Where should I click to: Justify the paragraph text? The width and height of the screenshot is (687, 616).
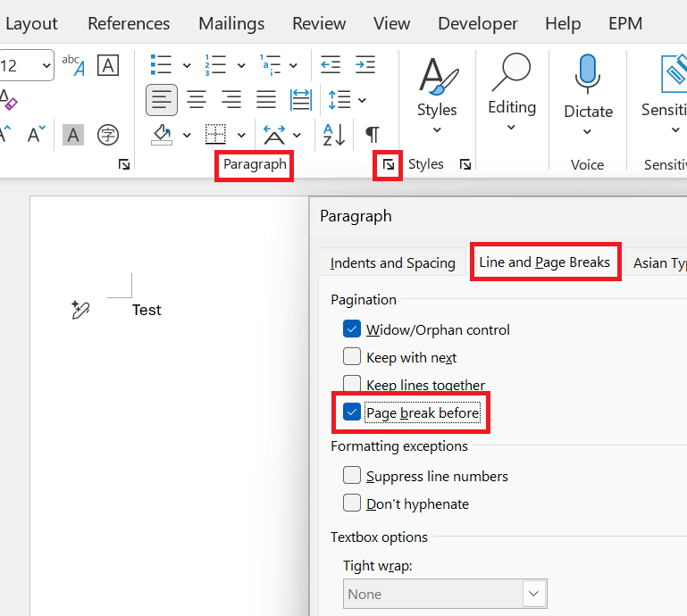pos(266,100)
